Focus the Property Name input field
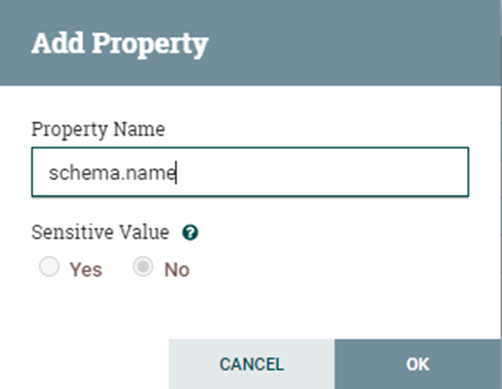Viewport: 502px width, 389px height. click(x=250, y=172)
